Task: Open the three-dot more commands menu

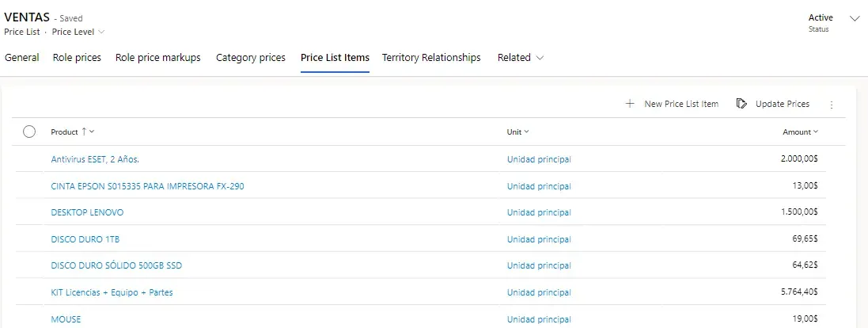Action: [831, 105]
